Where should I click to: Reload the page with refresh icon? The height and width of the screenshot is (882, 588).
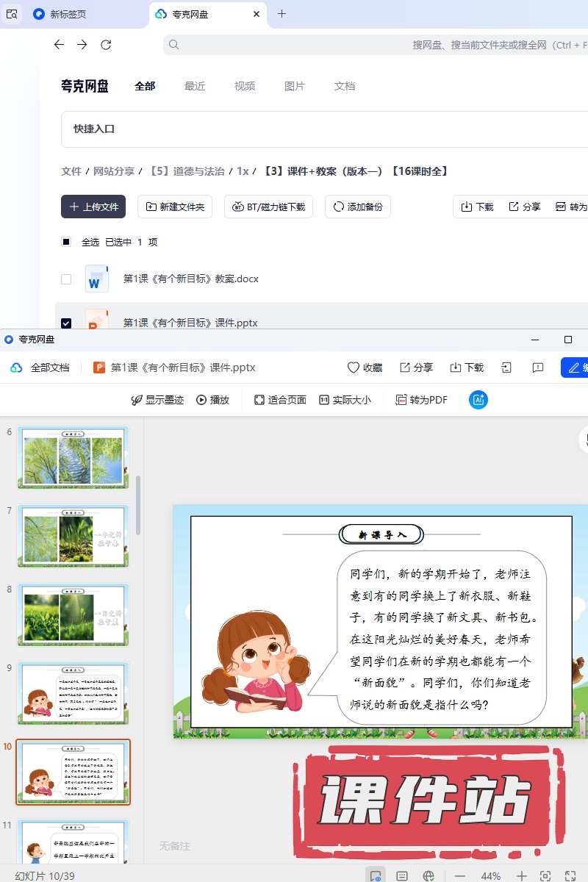106,45
